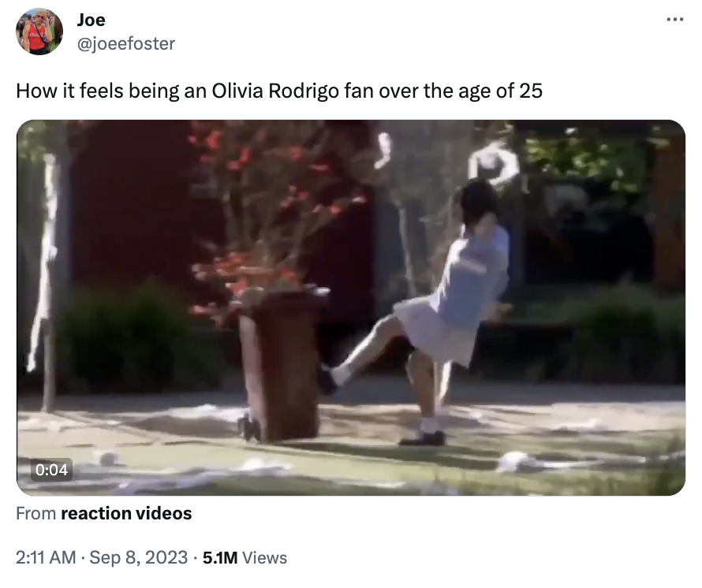
Task: View the 5.1M Views analytics
Action: pyautogui.click(x=245, y=557)
